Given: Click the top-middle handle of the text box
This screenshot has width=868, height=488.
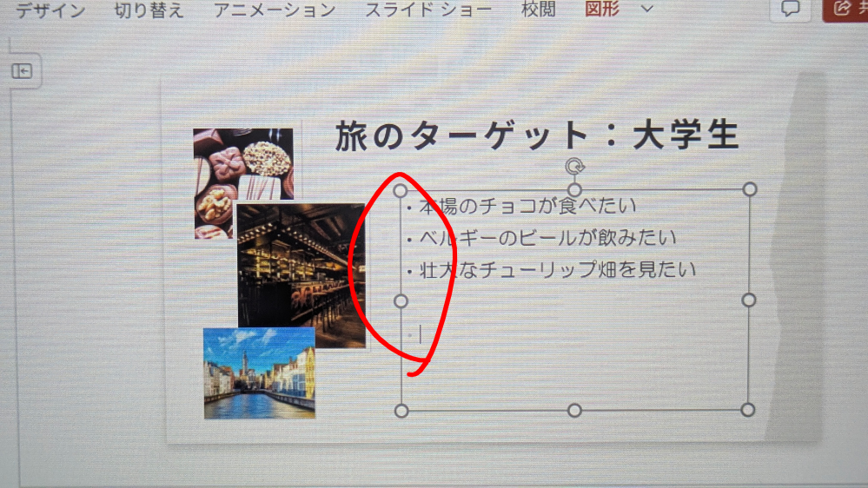Looking at the screenshot, I should (x=574, y=190).
